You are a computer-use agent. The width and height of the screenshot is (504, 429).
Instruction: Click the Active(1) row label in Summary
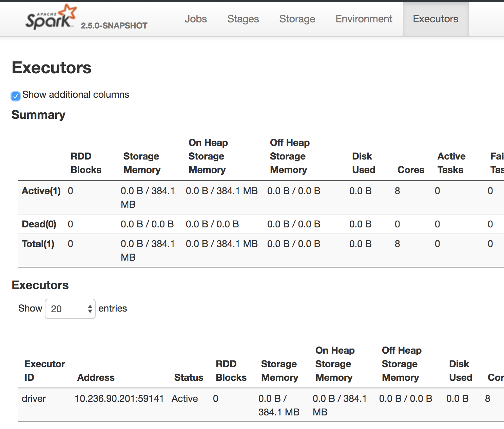tap(41, 191)
